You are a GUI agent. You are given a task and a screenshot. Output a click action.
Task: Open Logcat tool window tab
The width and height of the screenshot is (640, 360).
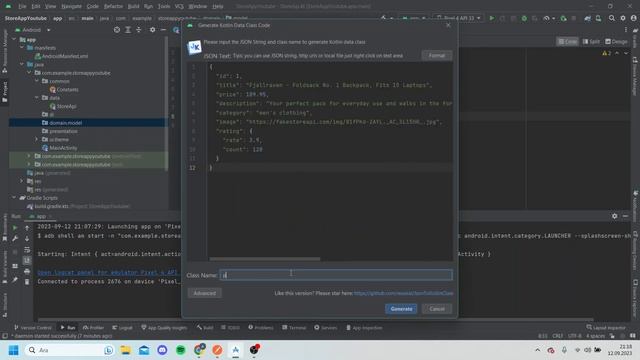(122, 328)
